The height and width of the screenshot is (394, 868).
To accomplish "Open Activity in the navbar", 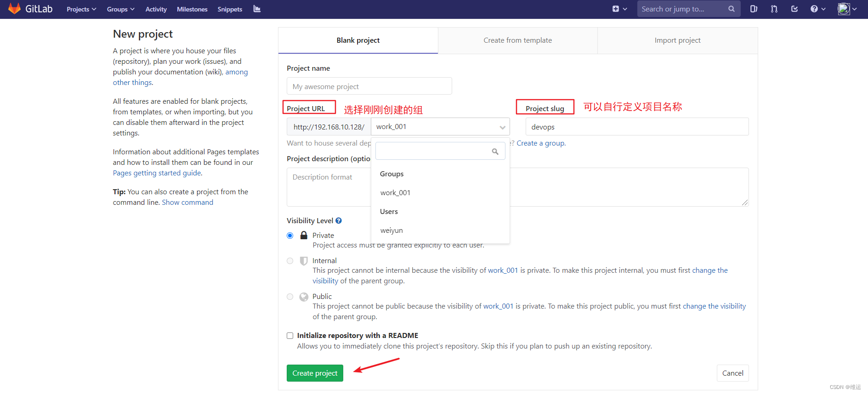I will coord(156,9).
